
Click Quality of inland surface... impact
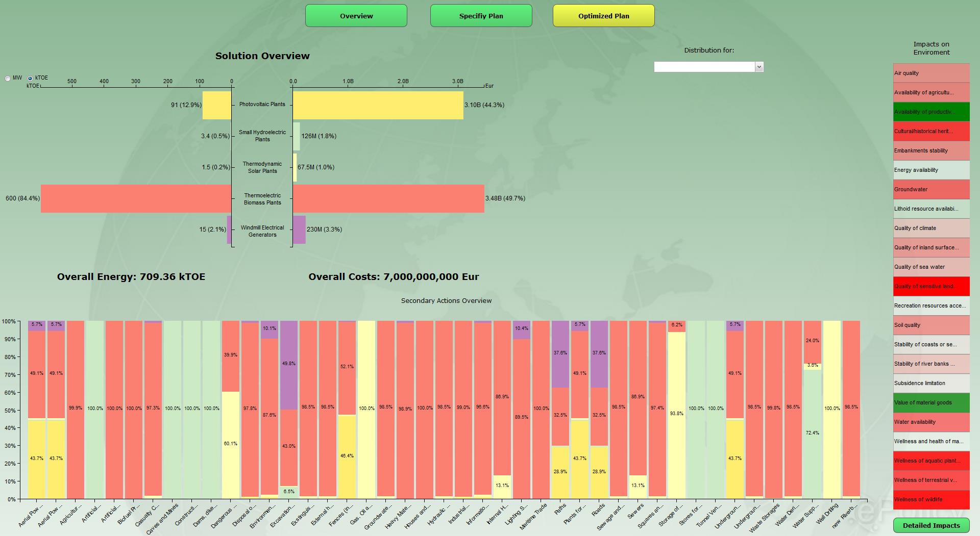click(932, 247)
